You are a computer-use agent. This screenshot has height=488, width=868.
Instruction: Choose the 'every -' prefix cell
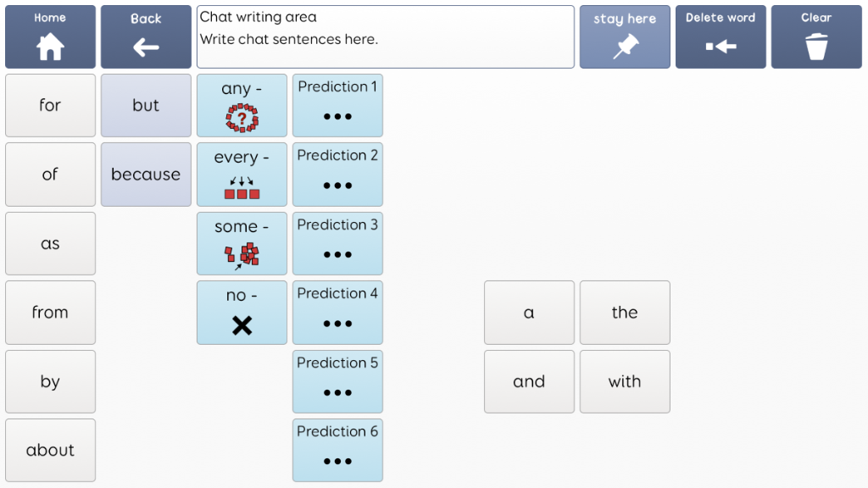pos(242,175)
